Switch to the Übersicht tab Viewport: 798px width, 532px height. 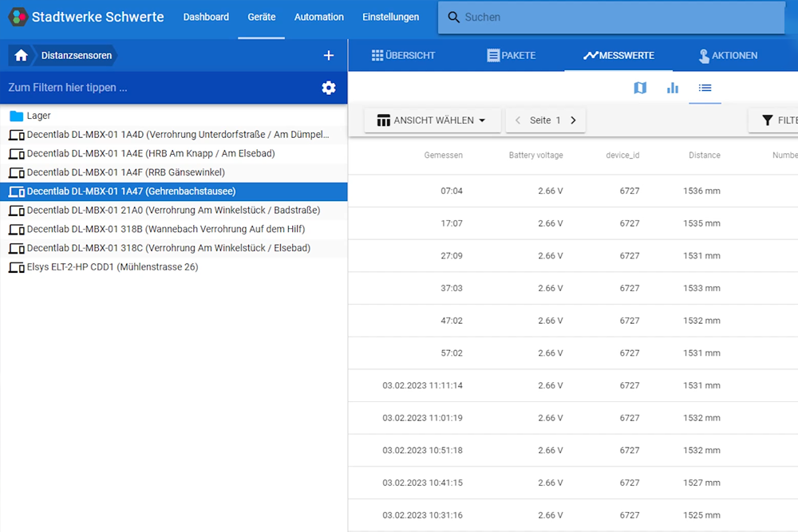(403, 56)
